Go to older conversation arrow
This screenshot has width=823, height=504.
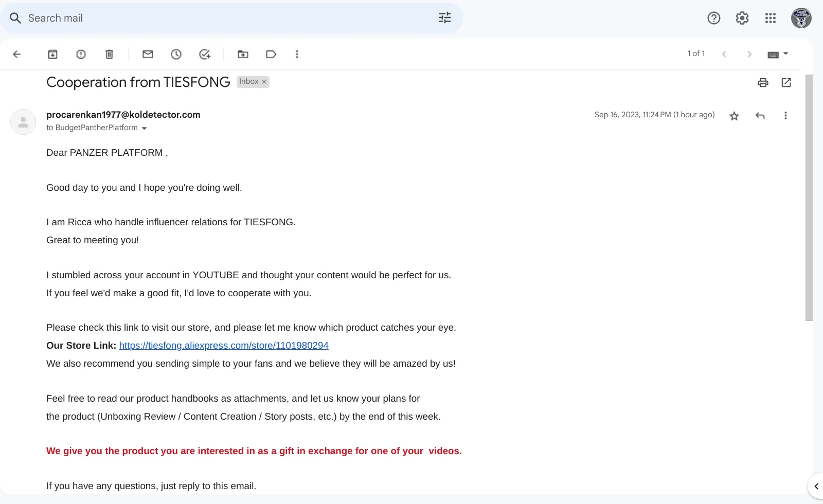[749, 54]
